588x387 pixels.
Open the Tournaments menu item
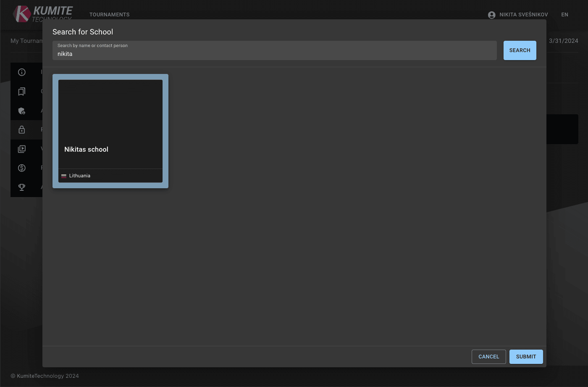coord(109,15)
